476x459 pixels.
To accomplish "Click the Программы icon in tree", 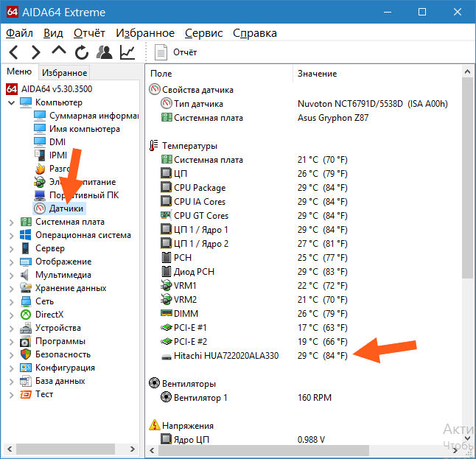I will coord(26,341).
